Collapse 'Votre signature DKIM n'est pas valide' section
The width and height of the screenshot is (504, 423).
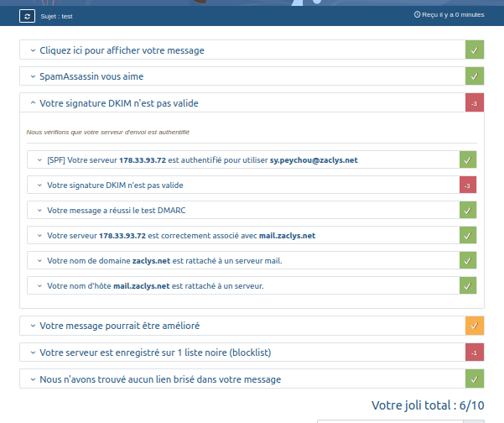point(118,103)
